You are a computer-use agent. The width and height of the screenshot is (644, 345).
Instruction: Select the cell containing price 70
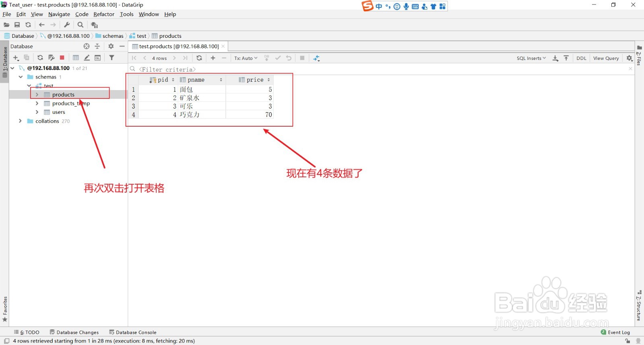pyautogui.click(x=250, y=115)
